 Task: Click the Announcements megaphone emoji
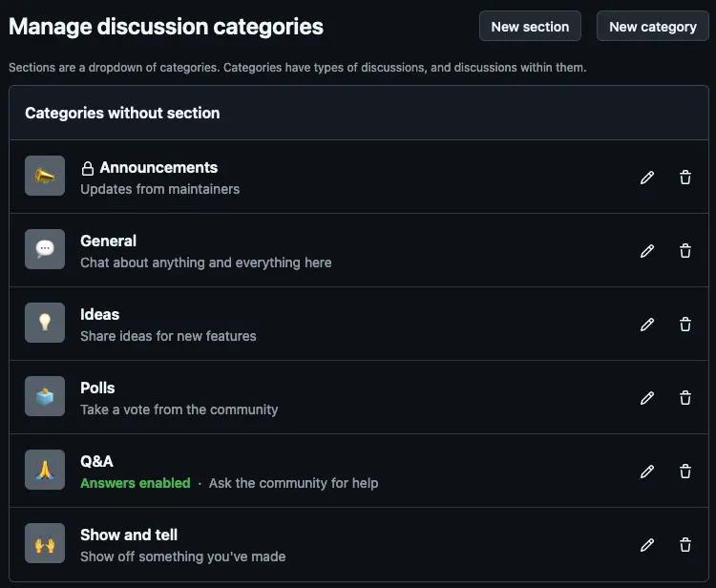[45, 176]
